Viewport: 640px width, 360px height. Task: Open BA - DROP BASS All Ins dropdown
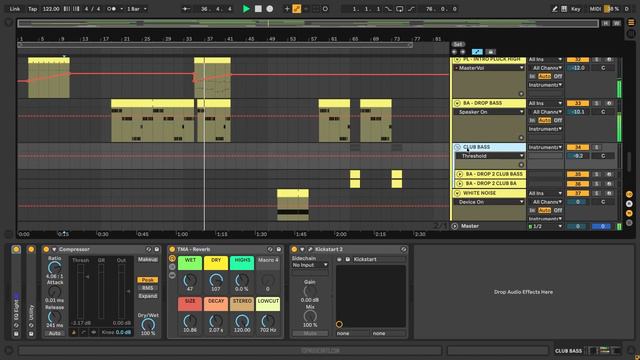tap(545, 103)
